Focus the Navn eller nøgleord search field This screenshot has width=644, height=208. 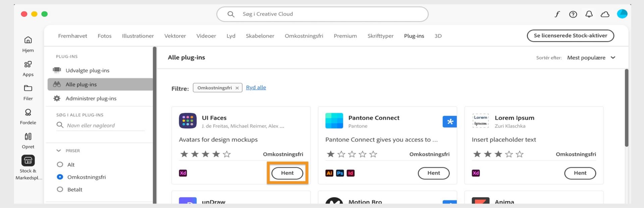pos(101,125)
